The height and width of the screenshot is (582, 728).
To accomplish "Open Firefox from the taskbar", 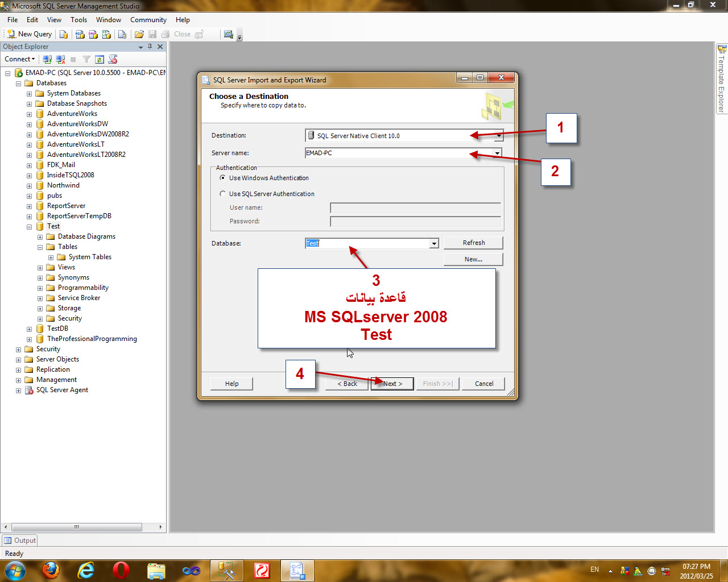I will [x=51, y=570].
